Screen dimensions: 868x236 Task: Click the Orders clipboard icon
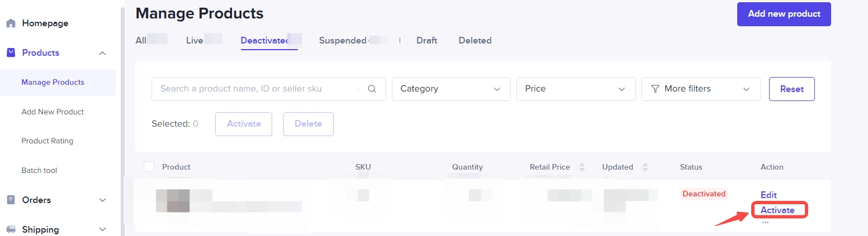pyautogui.click(x=11, y=200)
